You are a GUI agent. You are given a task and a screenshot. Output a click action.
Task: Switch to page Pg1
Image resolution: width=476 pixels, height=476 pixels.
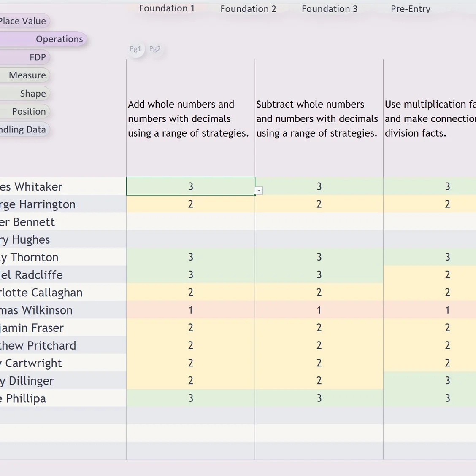point(135,49)
